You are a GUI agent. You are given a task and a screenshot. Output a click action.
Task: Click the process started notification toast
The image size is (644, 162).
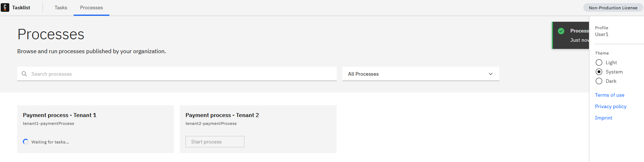point(570,35)
